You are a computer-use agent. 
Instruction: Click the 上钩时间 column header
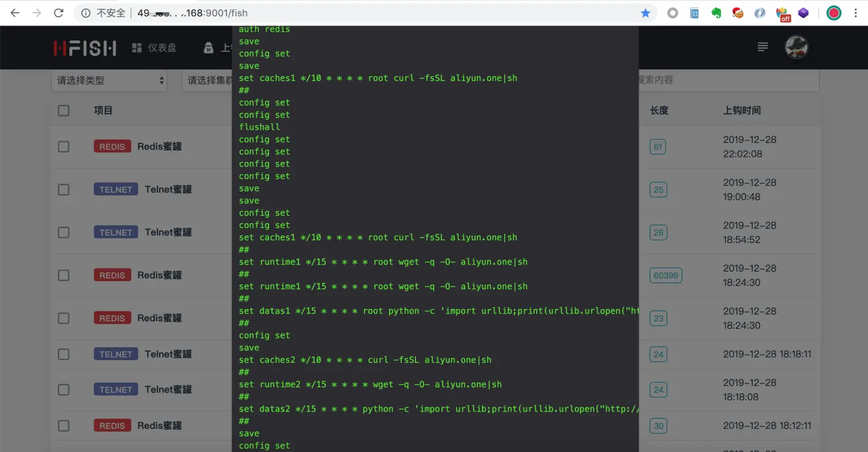(742, 111)
